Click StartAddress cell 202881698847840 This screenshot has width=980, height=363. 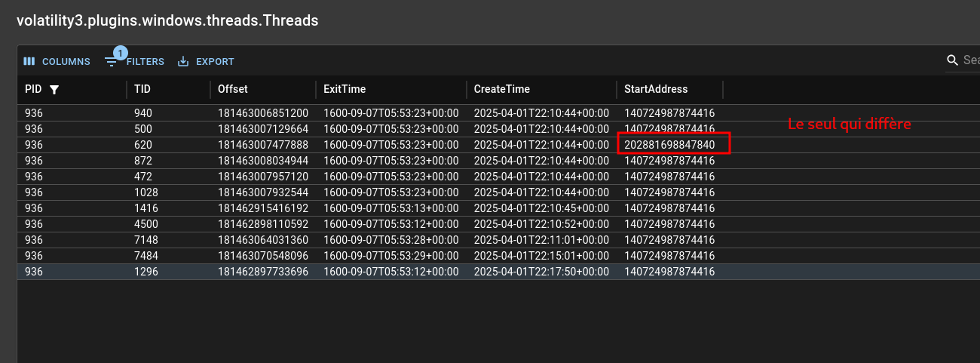coord(669,145)
